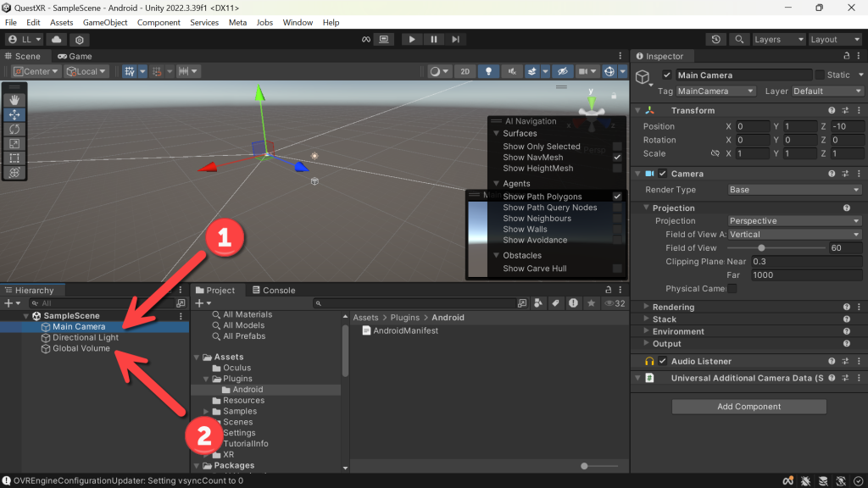Select Global Volume in Hierarchy

pos(81,348)
